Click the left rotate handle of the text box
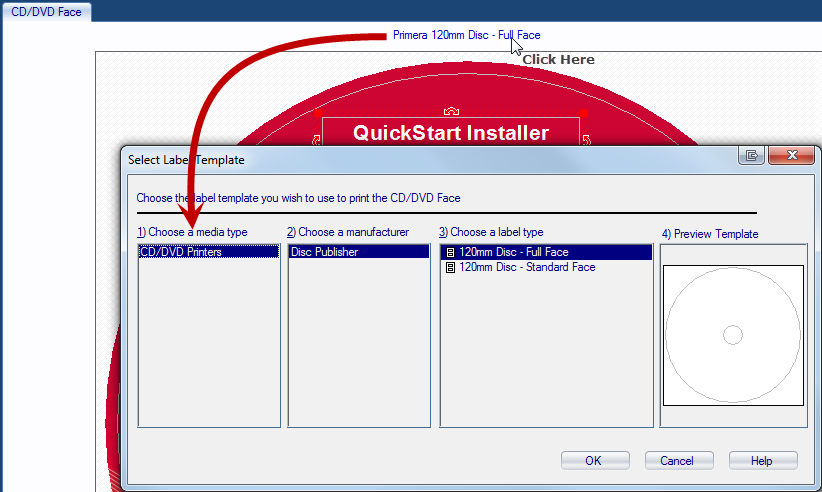Image resolution: width=822 pixels, height=492 pixels. pos(316,139)
